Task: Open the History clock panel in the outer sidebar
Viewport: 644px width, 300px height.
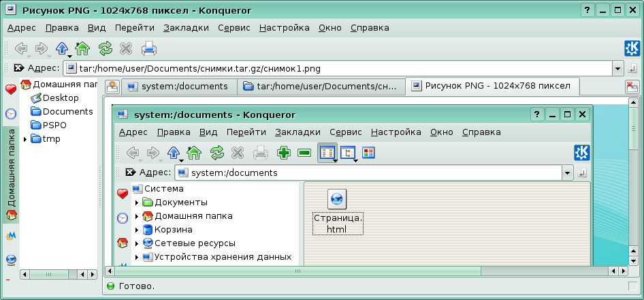Action: pyautogui.click(x=11, y=114)
